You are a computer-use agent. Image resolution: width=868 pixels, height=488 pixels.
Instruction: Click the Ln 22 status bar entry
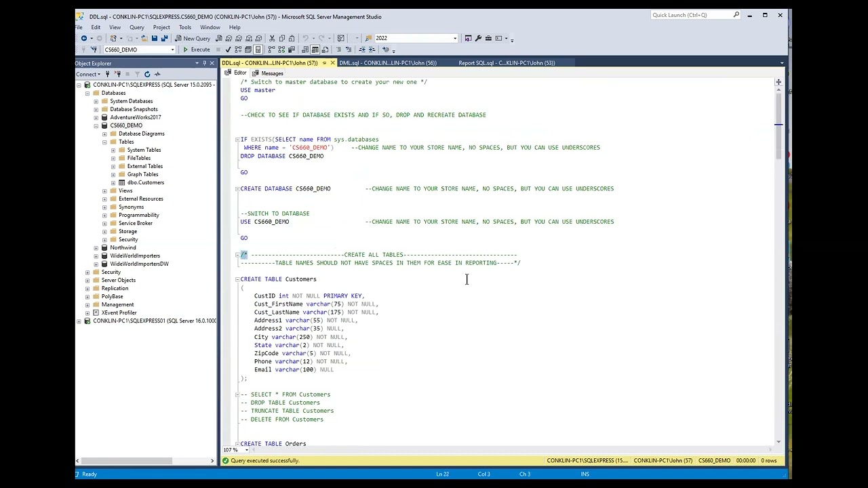442,474
